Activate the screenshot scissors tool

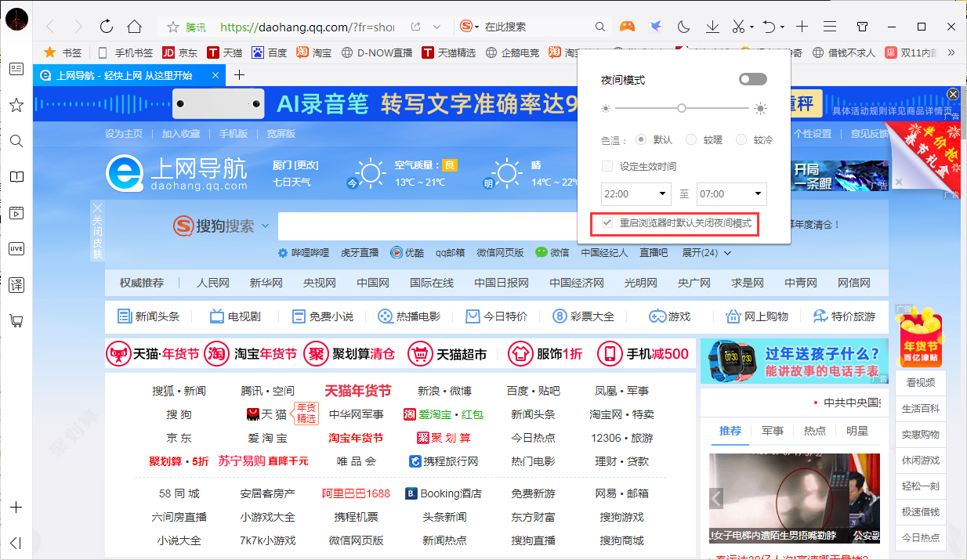(x=739, y=26)
